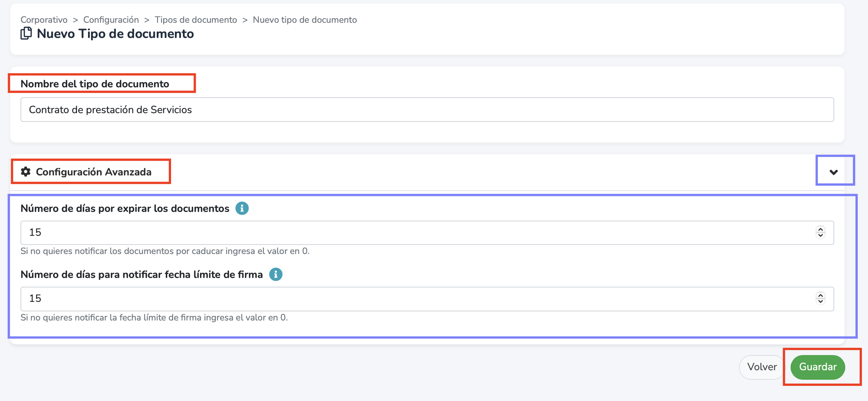
Task: Click the document icon beside the page title
Action: coord(26,33)
